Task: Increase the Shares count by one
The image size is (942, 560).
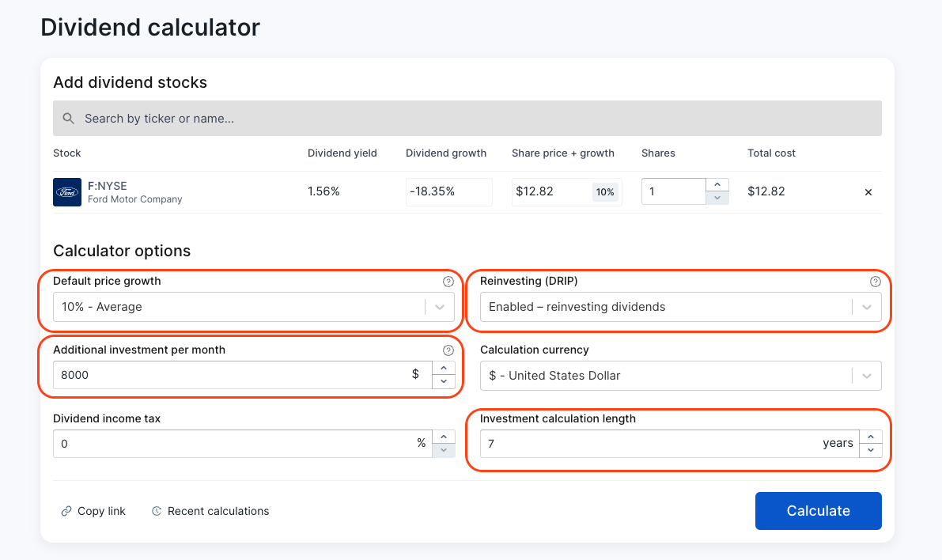Action: (717, 185)
